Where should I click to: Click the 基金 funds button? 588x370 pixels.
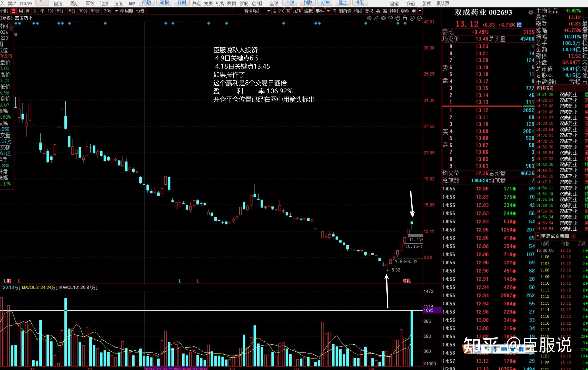(x=343, y=3)
